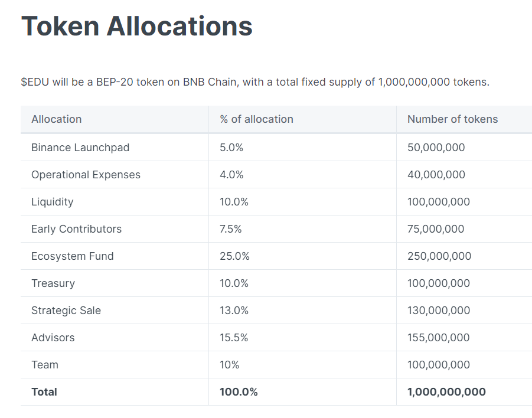
Task: Click the Operational Expenses row label
Action: pos(86,175)
